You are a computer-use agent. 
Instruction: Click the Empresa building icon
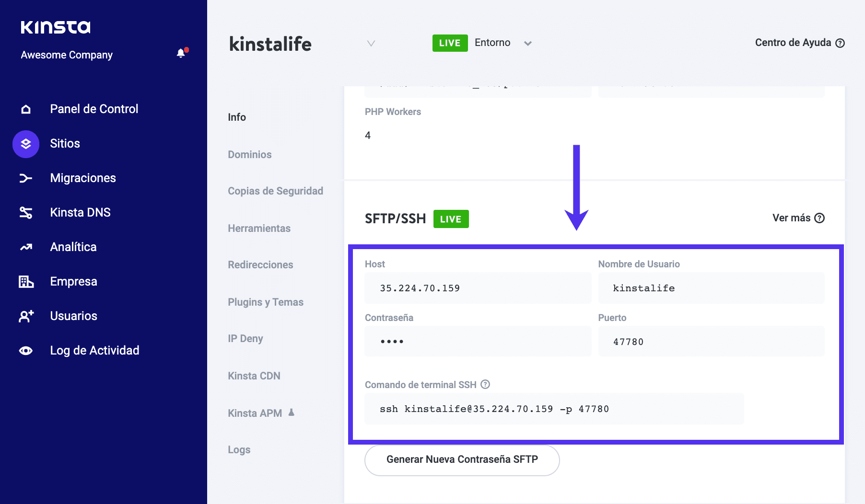[26, 282]
